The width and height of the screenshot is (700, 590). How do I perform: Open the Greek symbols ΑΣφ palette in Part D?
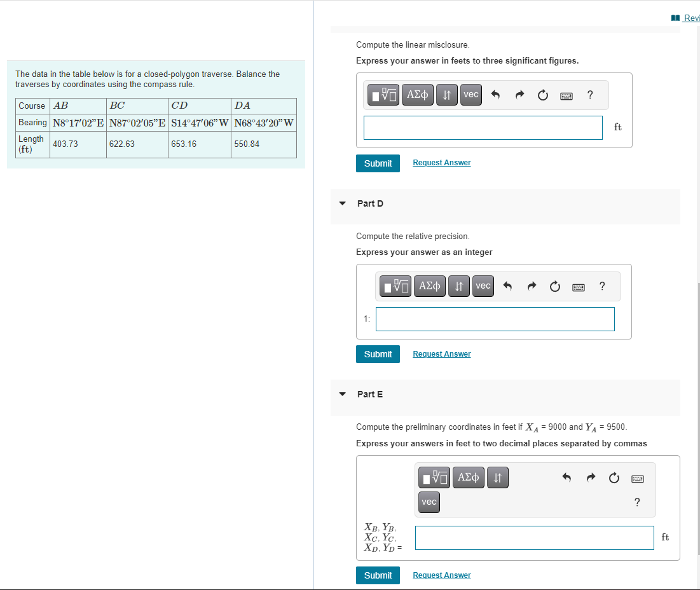coord(429,286)
